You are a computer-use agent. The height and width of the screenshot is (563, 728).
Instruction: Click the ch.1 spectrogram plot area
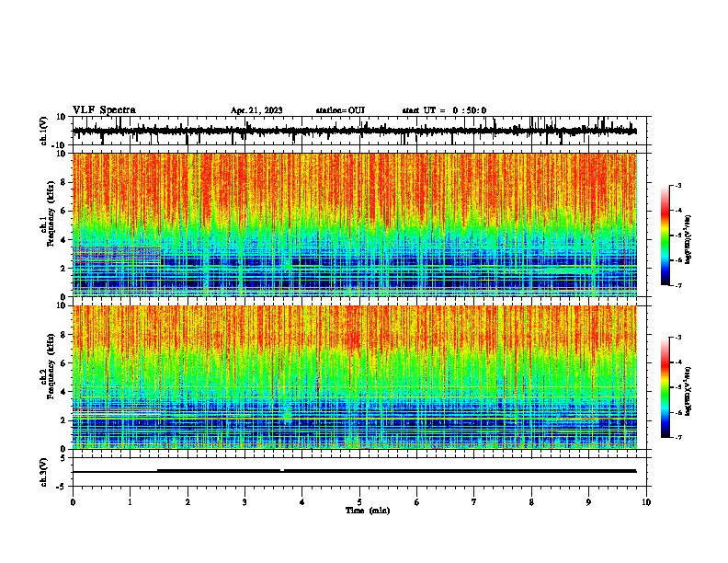(x=355, y=224)
